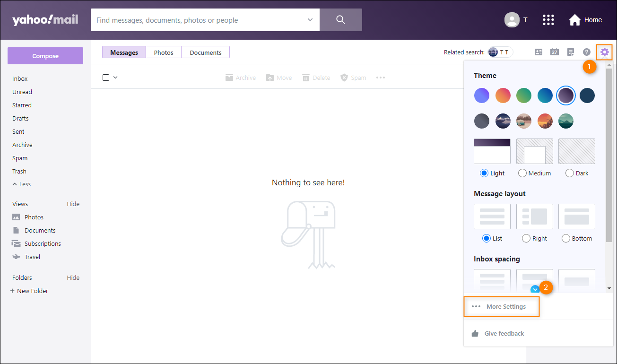Image resolution: width=617 pixels, height=364 pixels.
Task: Click the Compose button
Action: click(x=45, y=55)
